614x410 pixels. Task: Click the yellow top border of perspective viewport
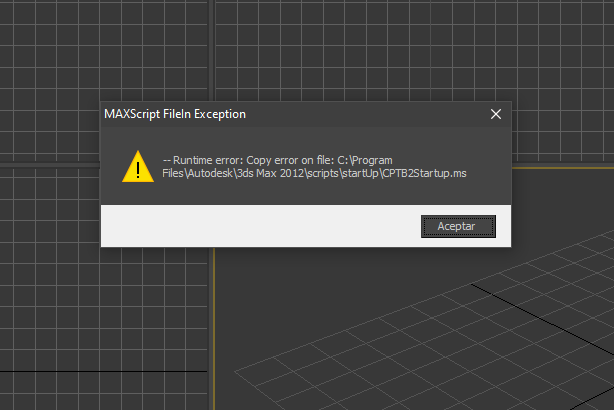(563, 168)
